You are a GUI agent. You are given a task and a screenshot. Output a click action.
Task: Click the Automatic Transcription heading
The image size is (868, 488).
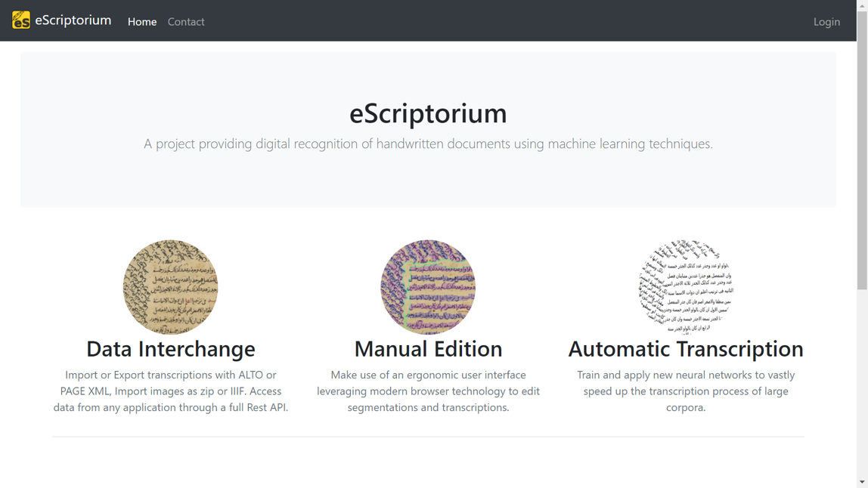[x=686, y=348]
